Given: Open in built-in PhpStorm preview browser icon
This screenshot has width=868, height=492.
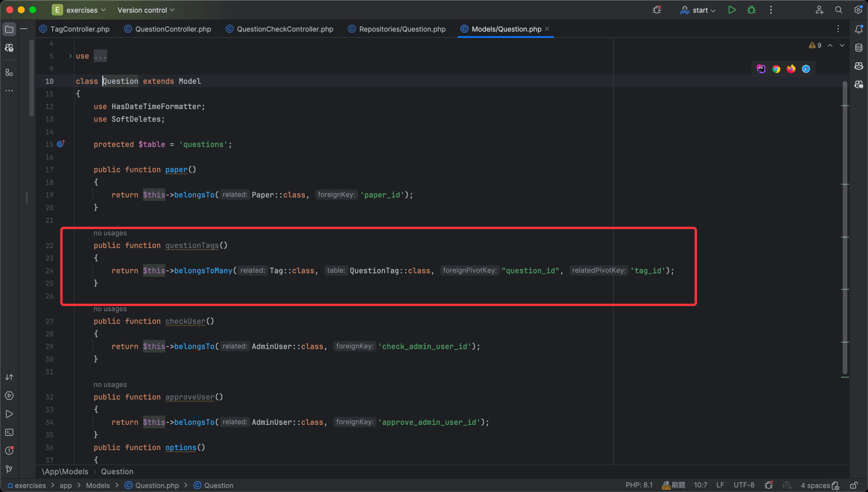Looking at the screenshot, I should tap(761, 69).
